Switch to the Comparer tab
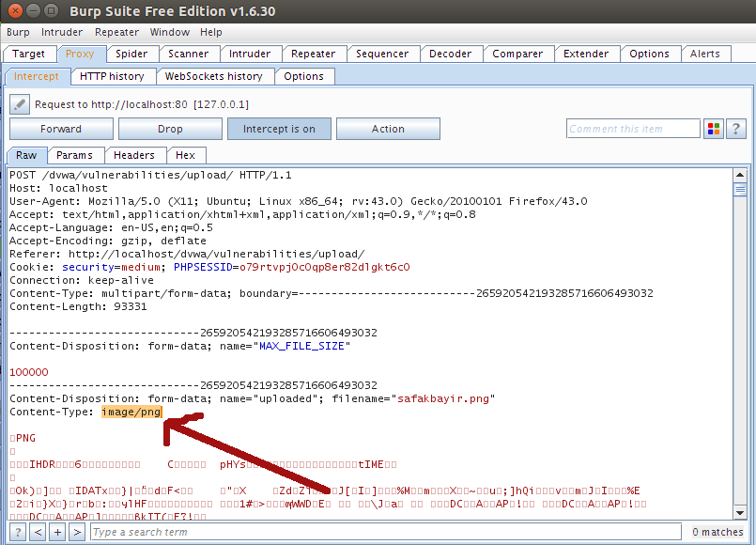The height and width of the screenshot is (545, 756). (x=517, y=54)
